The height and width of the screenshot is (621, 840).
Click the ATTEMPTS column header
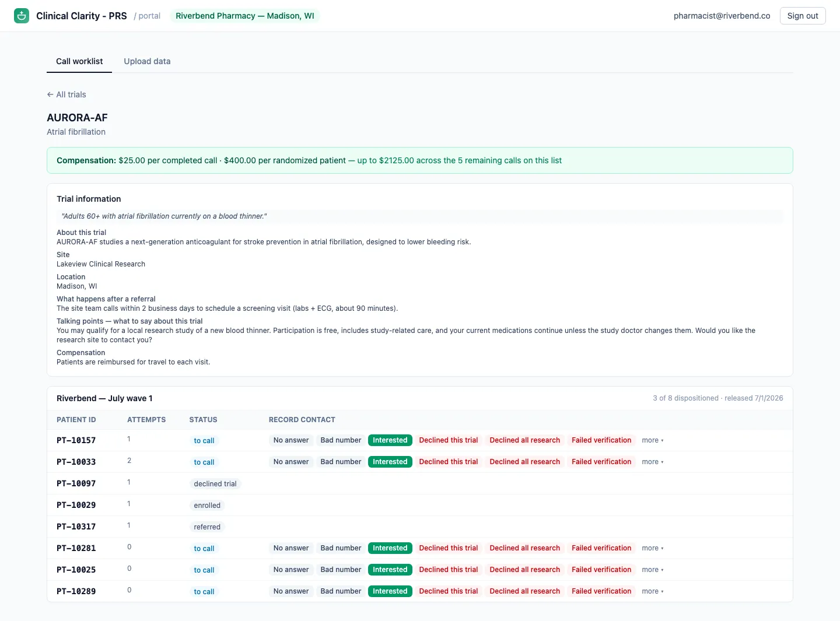146,420
